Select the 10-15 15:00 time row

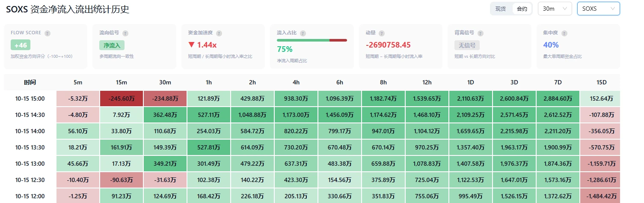click(x=30, y=99)
